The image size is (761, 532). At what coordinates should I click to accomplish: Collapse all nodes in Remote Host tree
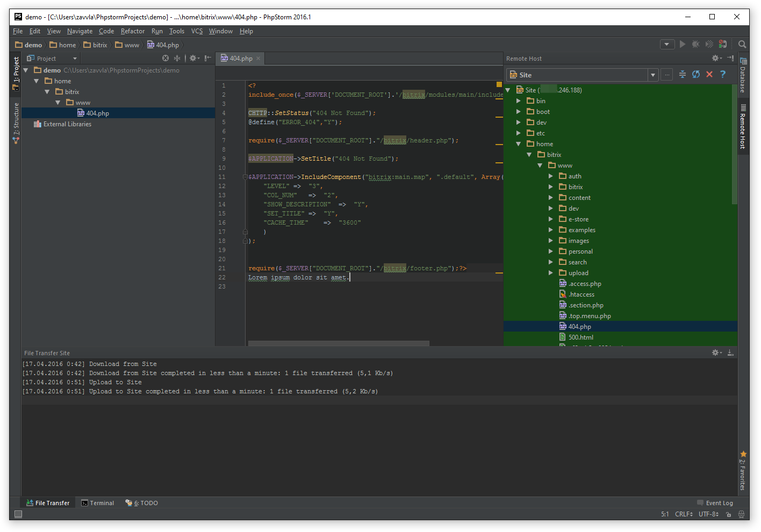tap(683, 75)
